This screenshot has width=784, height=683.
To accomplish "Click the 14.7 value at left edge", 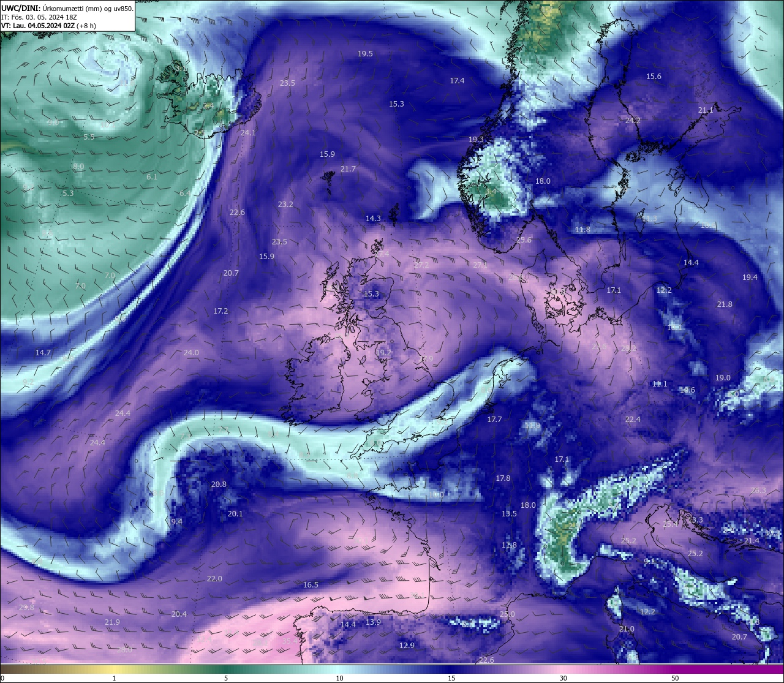I will pos(43,353).
